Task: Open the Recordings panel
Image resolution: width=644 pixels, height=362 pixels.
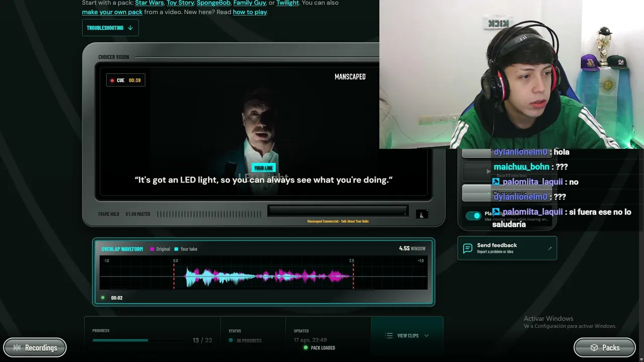Action: [35, 347]
